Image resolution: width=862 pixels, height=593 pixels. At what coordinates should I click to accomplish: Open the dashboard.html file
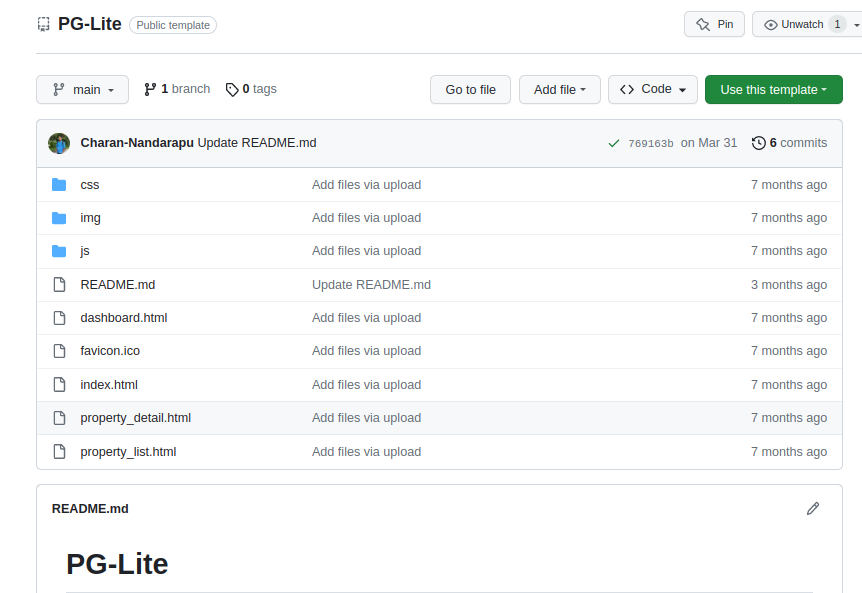click(124, 318)
